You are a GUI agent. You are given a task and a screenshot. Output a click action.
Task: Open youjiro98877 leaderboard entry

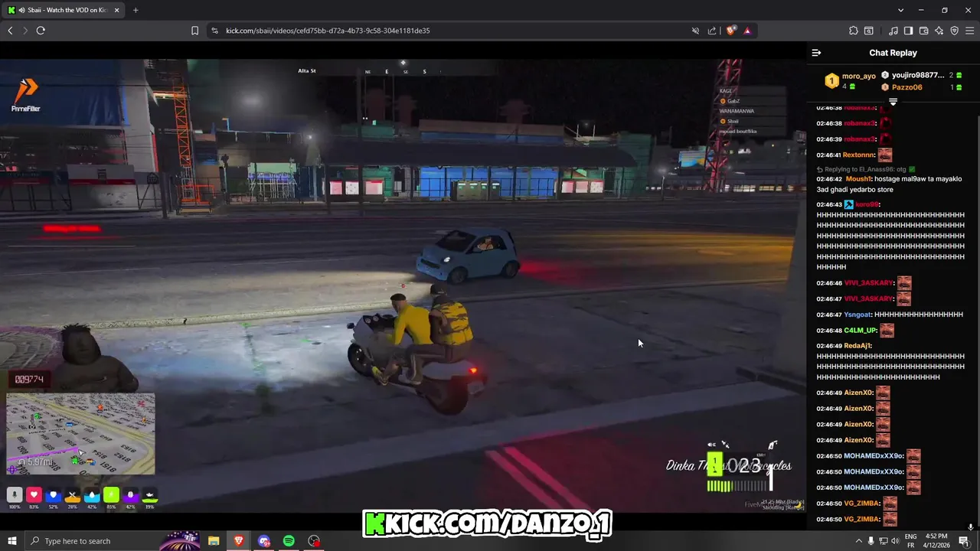(x=921, y=75)
